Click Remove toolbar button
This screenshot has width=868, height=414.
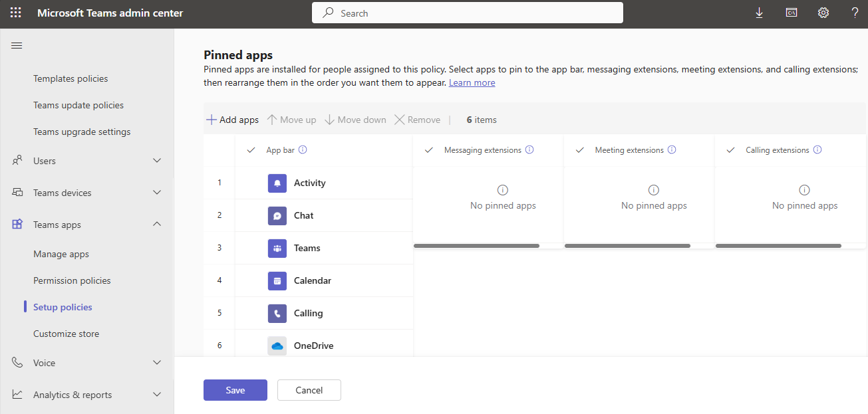click(x=417, y=120)
